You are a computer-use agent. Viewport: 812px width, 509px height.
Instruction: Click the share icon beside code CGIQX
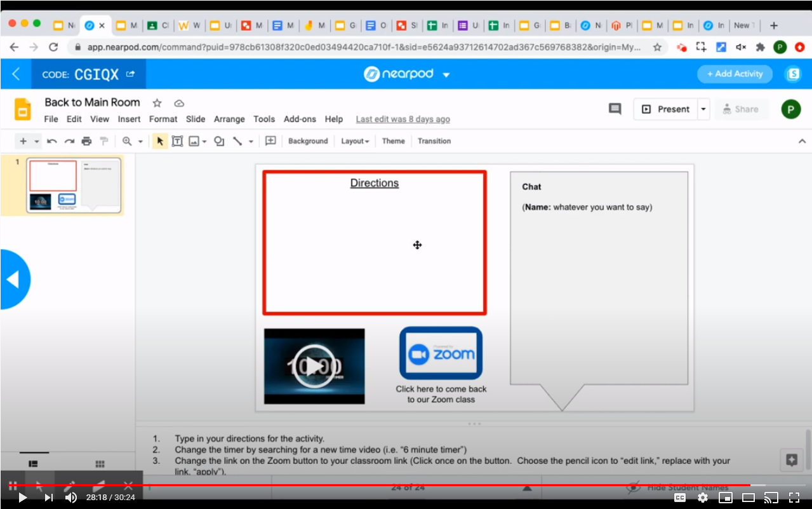coord(130,74)
